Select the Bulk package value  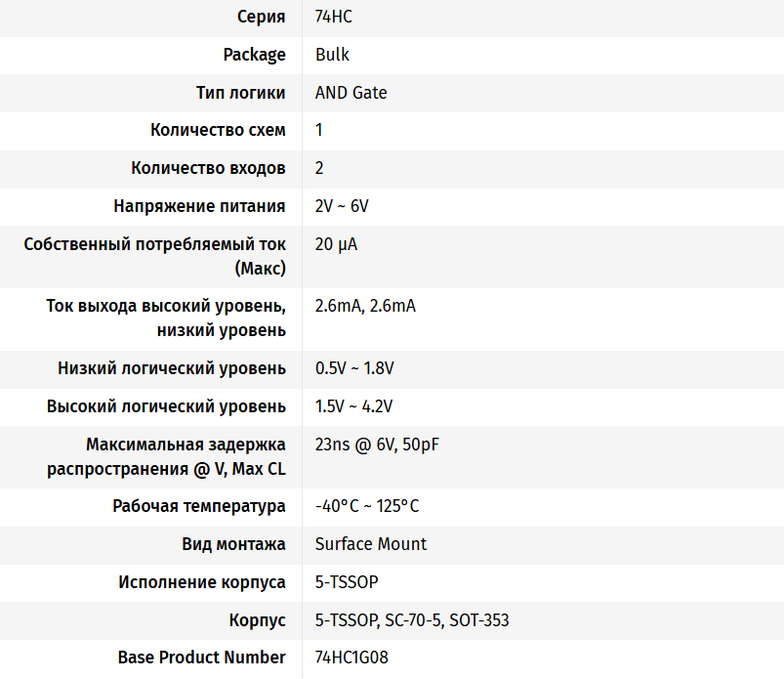coord(332,55)
